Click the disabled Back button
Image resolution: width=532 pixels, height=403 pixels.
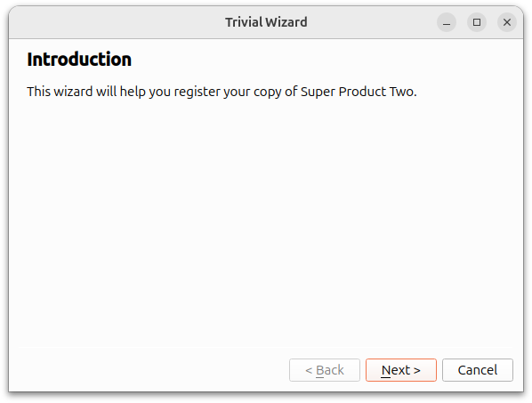pos(325,370)
